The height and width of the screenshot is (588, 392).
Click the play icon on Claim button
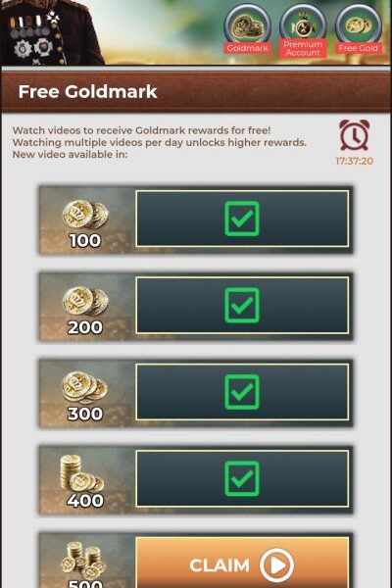[276, 565]
